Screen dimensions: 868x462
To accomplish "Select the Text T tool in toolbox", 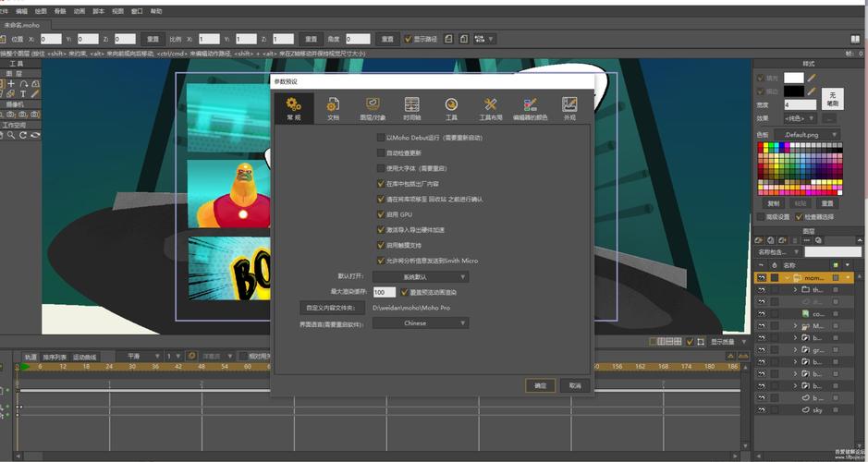I will [23, 94].
